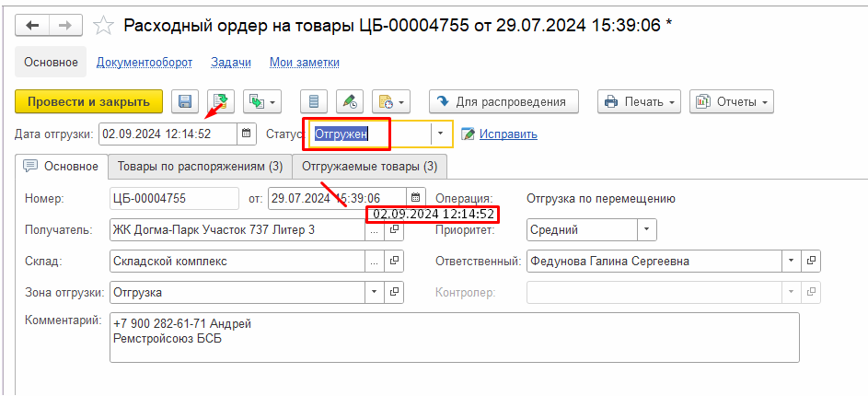
Task: Expand the Status dropdown list
Action: (x=440, y=134)
